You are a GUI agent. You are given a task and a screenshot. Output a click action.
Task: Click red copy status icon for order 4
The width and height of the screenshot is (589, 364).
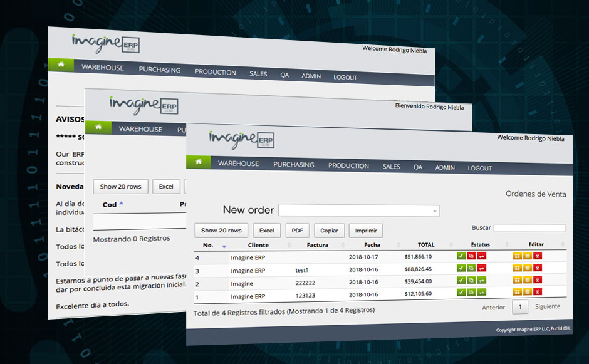(471, 256)
